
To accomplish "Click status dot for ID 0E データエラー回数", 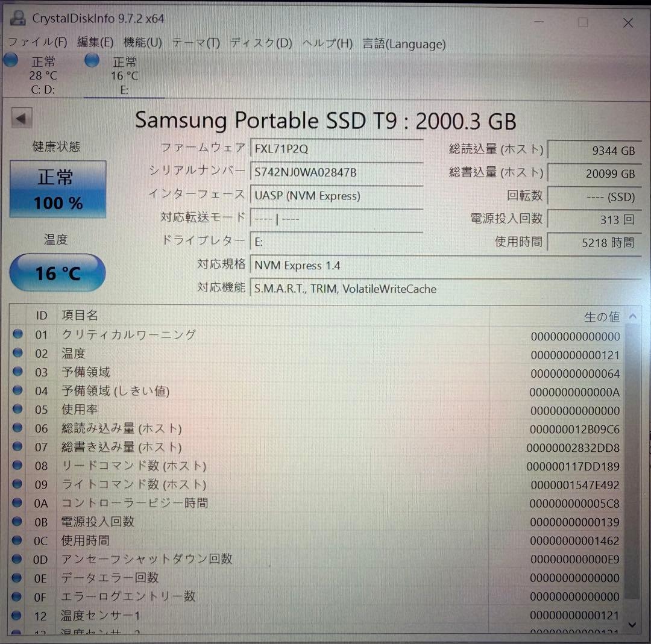I will tap(17, 577).
